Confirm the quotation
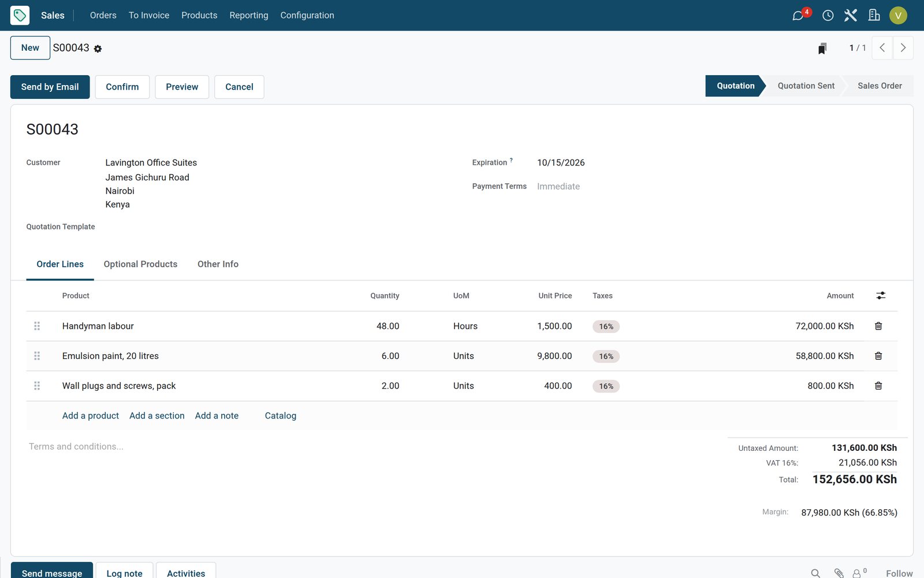This screenshot has width=924, height=578. [x=122, y=87]
